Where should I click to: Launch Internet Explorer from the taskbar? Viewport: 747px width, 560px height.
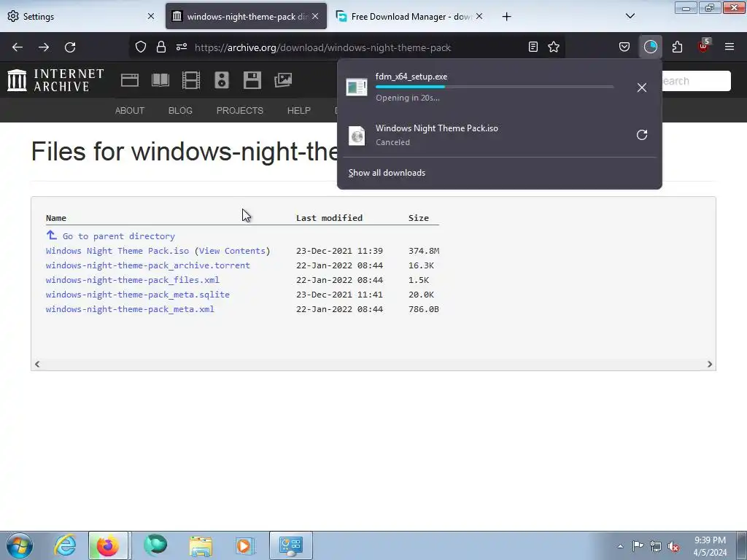pos(65,545)
